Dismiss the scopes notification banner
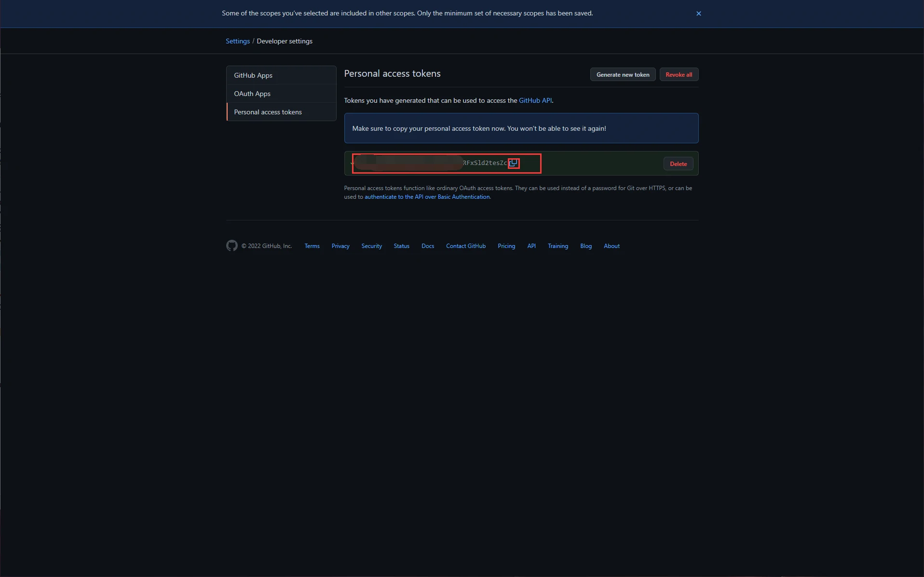 (698, 14)
